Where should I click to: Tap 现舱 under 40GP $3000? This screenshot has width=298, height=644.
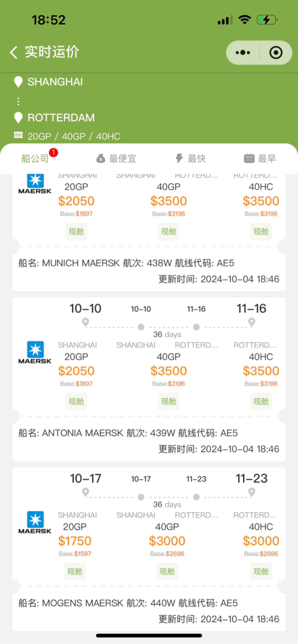click(167, 571)
